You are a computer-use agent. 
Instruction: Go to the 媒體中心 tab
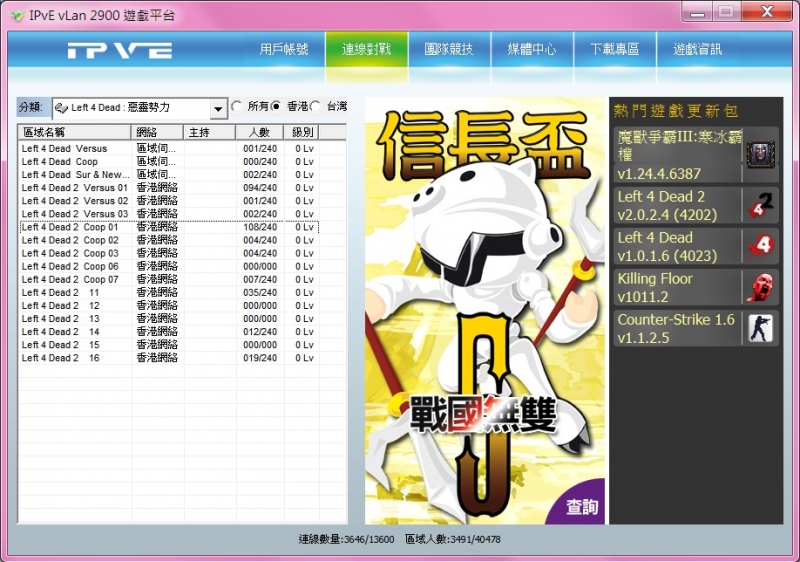[x=532, y=49]
